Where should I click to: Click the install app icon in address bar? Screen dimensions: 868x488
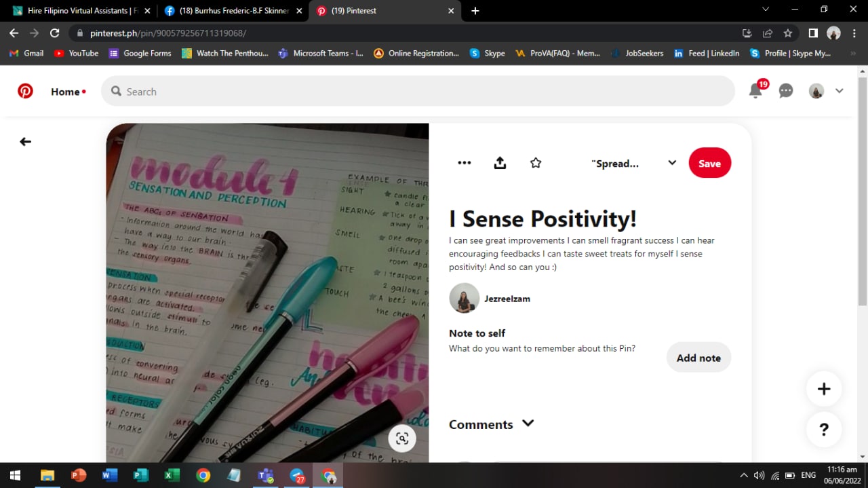click(x=747, y=33)
